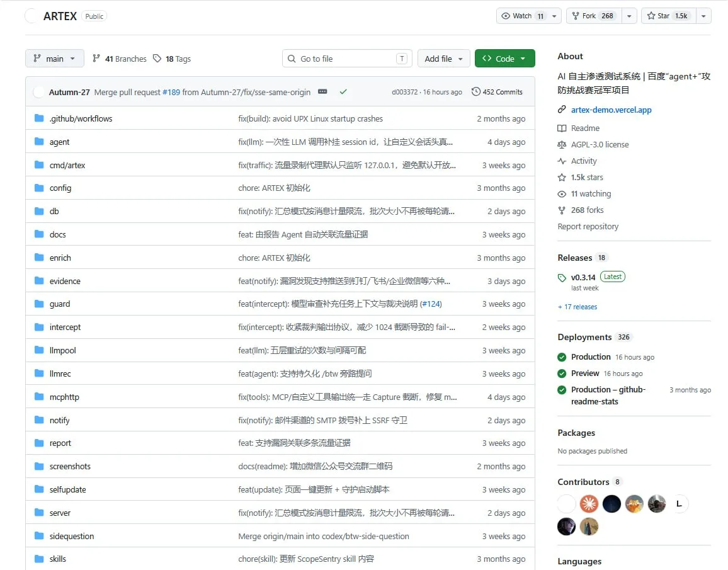This screenshot has width=728, height=570.
Task: Open the docs folder icon
Action: [39, 234]
